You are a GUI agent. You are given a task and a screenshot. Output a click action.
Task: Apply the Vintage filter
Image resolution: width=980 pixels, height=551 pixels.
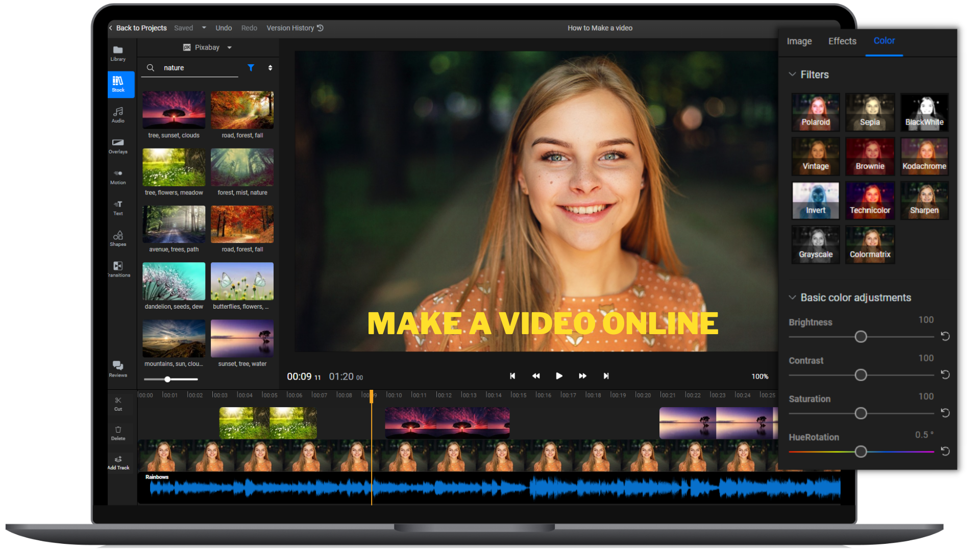click(x=816, y=156)
